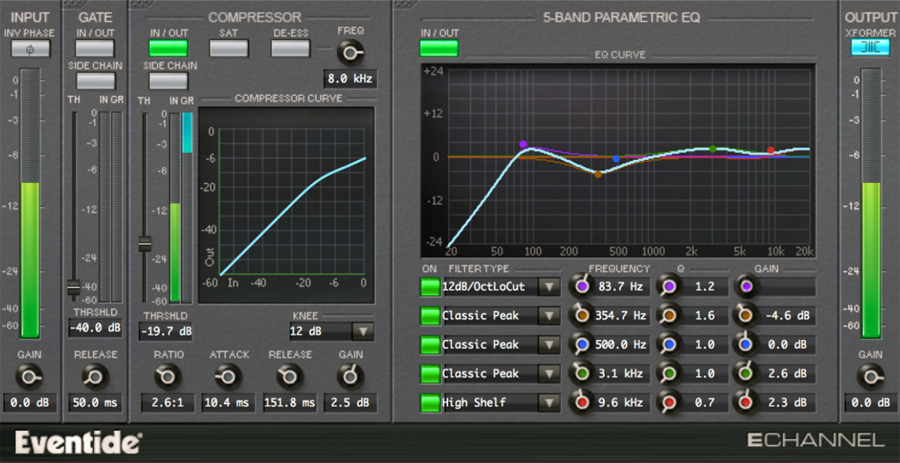Toggle the EQ IN / OUT button

click(439, 48)
